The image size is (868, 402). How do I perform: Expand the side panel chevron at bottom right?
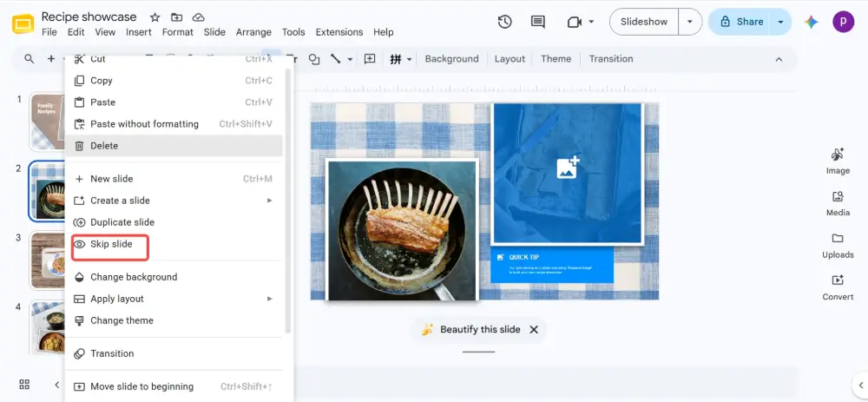tap(861, 385)
